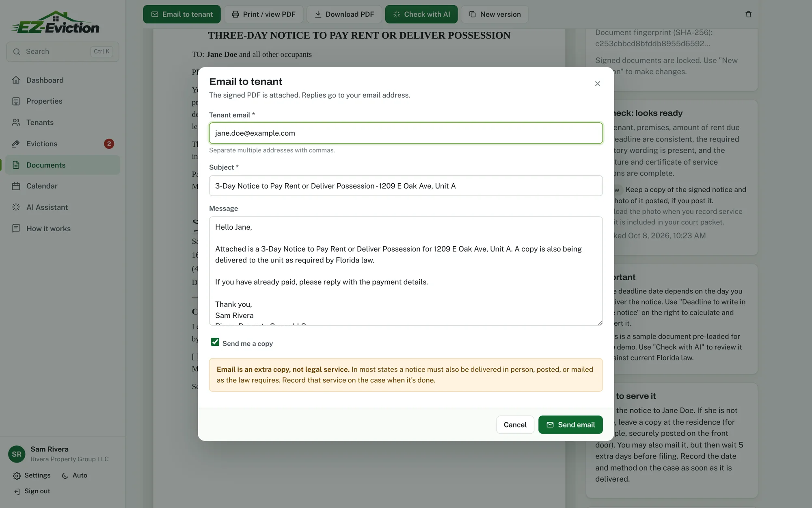Open Evictions via its gavel icon
This screenshot has height=508, width=812.
tap(16, 143)
